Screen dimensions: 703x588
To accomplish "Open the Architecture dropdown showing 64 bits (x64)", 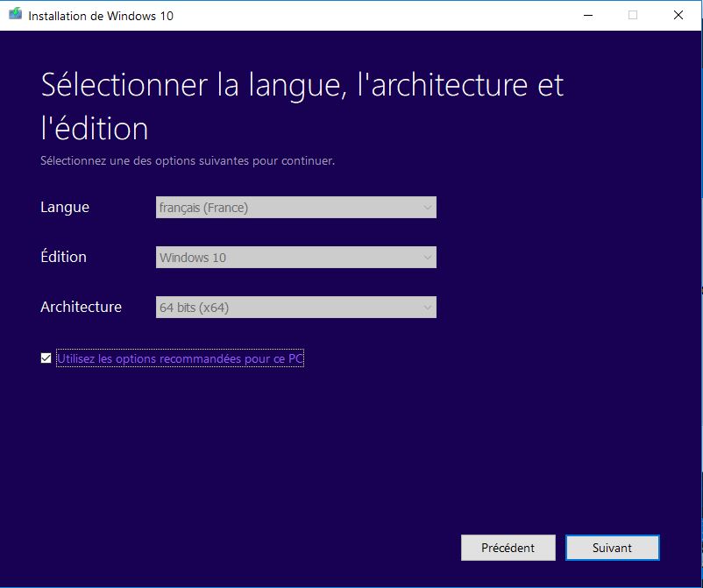I will (296, 307).
